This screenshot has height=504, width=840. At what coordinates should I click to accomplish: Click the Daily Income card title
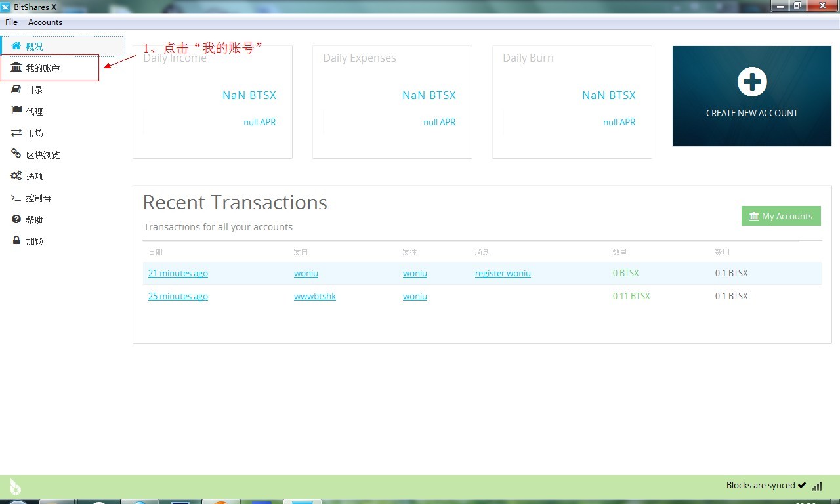tap(175, 58)
